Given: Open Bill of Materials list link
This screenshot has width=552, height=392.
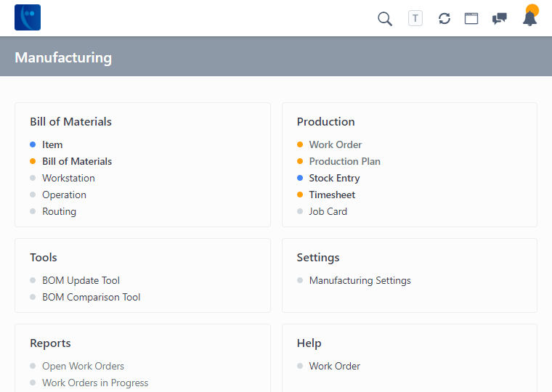Looking at the screenshot, I should (77, 161).
